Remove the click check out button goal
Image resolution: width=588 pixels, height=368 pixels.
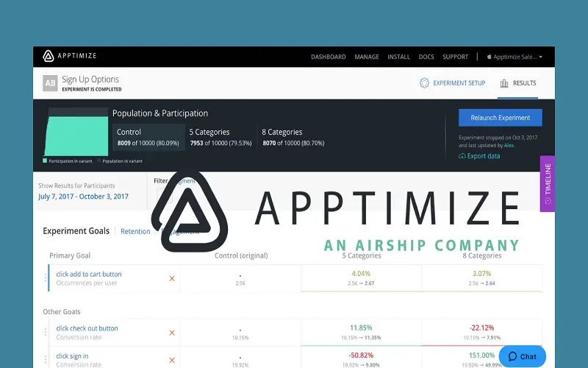click(x=172, y=333)
